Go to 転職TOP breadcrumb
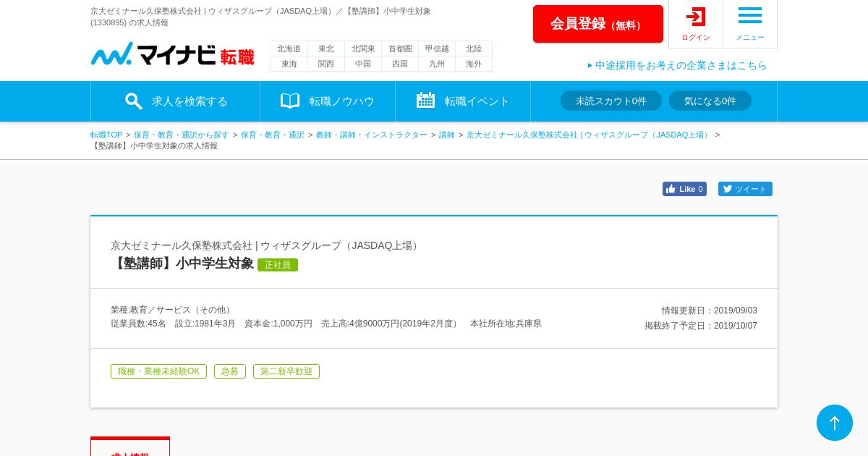The height and width of the screenshot is (456, 868). click(106, 135)
